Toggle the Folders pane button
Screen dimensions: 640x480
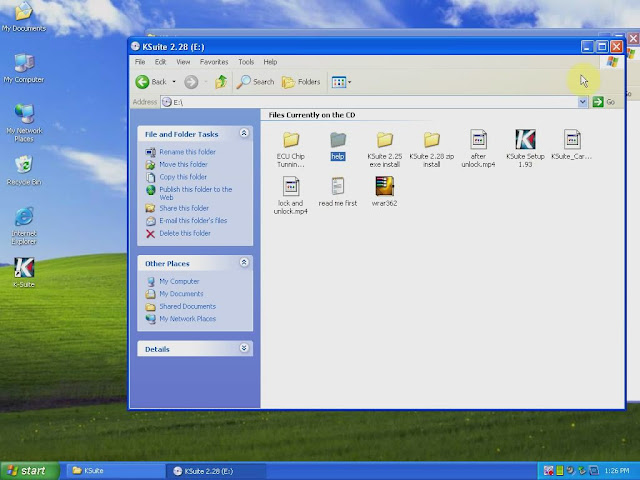302,82
